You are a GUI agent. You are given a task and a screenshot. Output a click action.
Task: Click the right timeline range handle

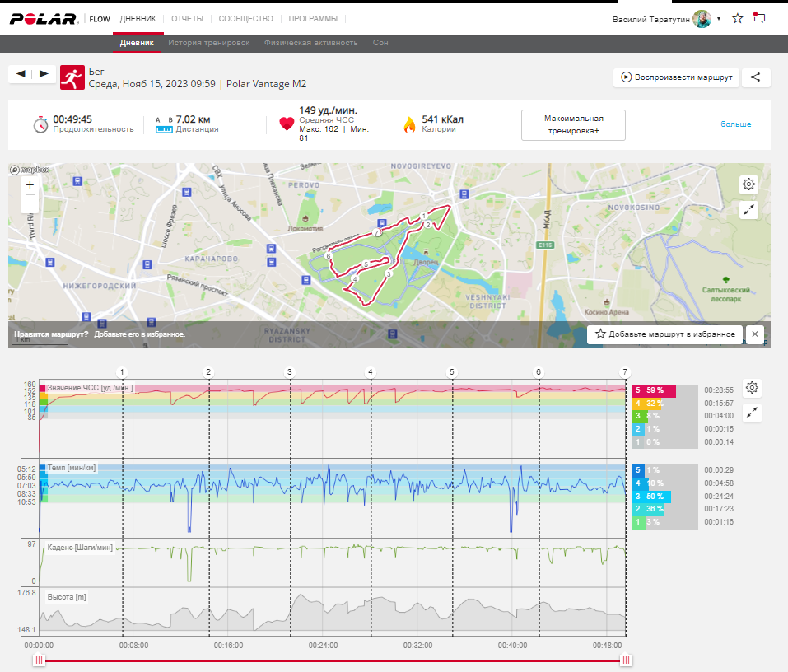pyautogui.click(x=626, y=660)
